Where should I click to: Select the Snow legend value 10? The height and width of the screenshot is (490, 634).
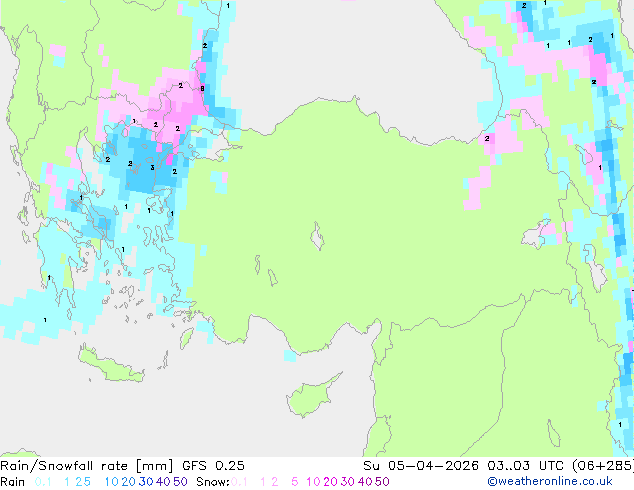click(x=313, y=482)
